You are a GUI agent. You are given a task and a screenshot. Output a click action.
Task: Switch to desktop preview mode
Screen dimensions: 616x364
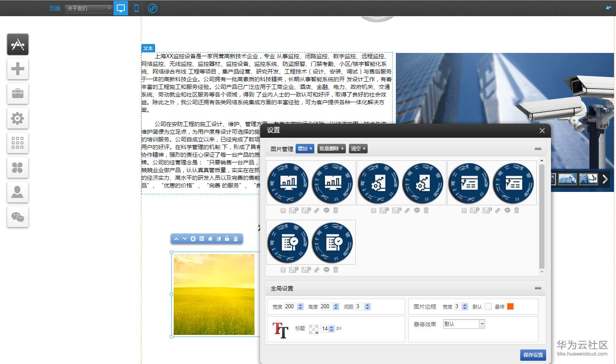(121, 8)
